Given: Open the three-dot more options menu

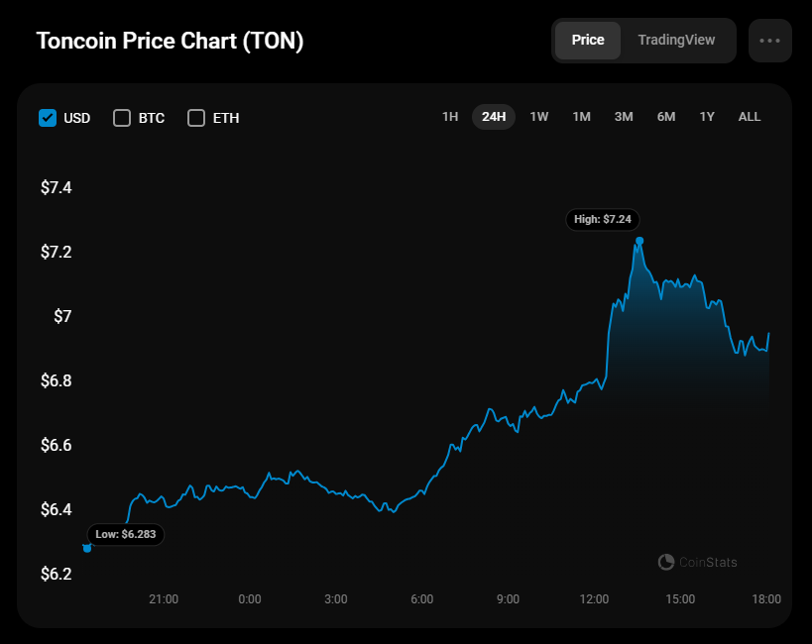Looking at the screenshot, I should 770,41.
